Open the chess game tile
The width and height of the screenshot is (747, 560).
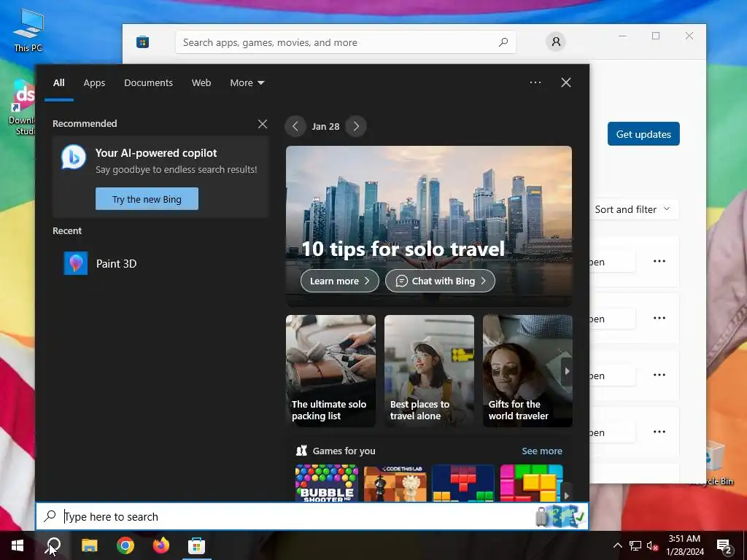coord(395,483)
